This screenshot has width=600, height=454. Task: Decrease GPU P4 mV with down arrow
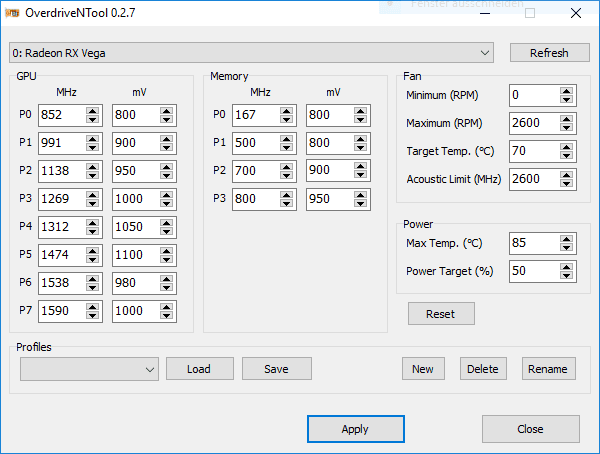[166, 231]
